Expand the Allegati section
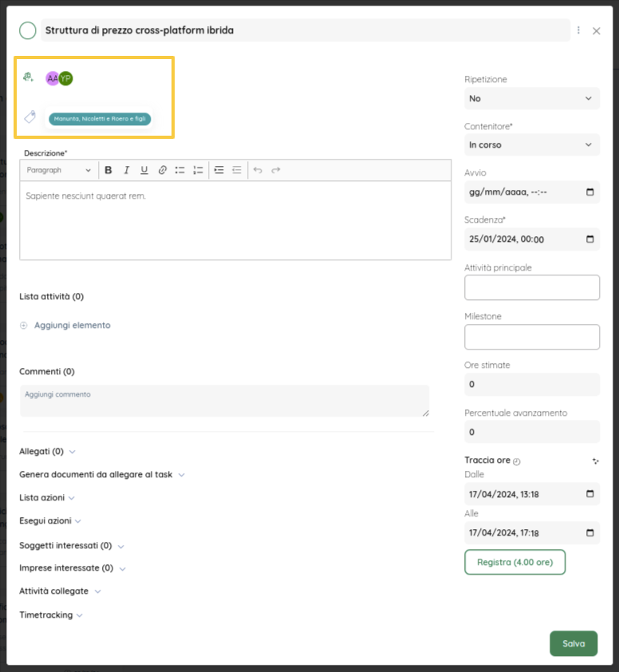Viewport: 619px width, 672px height. [47, 452]
